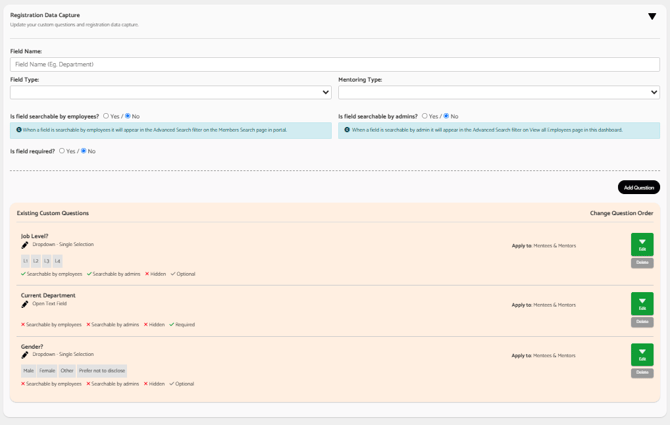Click the Other option tag
The height and width of the screenshot is (425, 670).
click(x=67, y=371)
